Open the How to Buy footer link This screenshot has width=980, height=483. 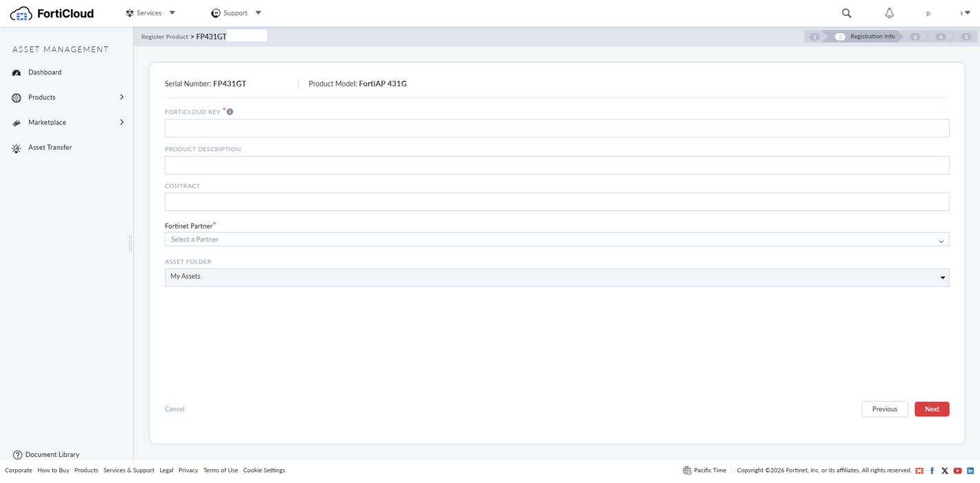(53, 471)
